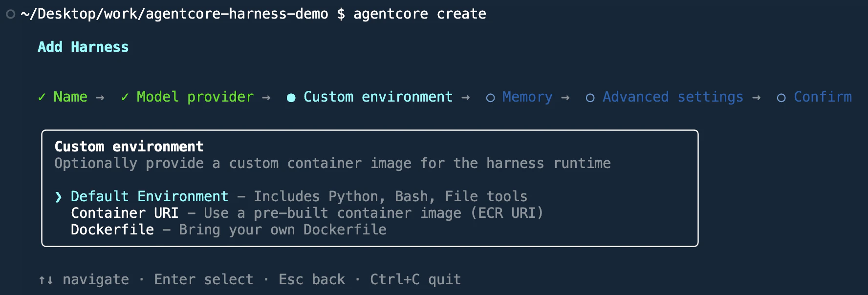Click the hollow circle before Confirm

[781, 98]
